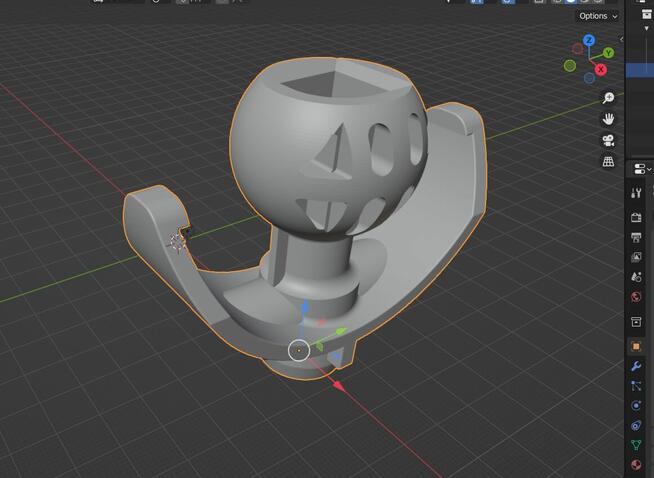
Task: Open the Particles properties tab
Action: [x=636, y=386]
